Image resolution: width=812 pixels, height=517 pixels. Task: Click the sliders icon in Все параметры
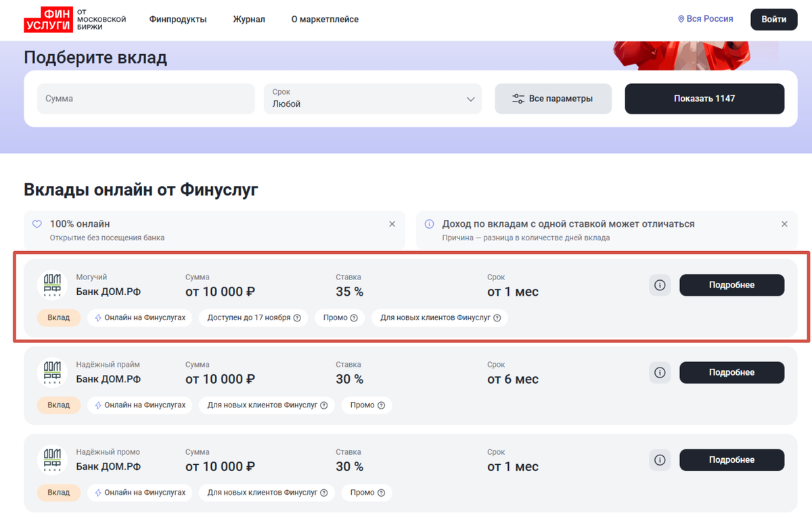[518, 99]
